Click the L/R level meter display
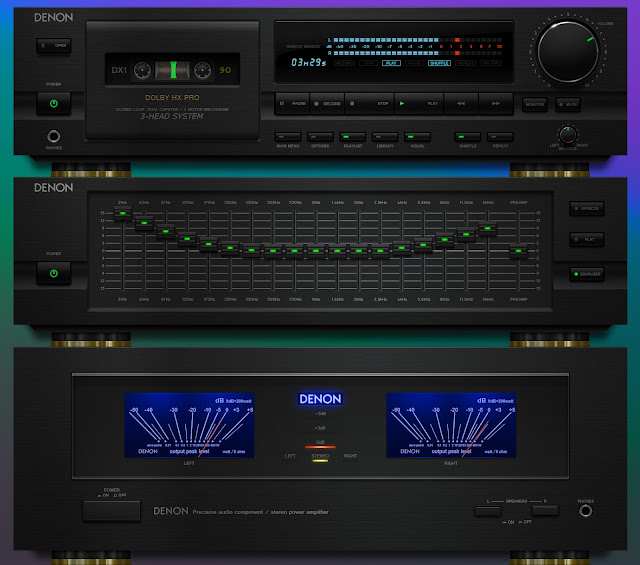640x565 pixels. tap(415, 47)
